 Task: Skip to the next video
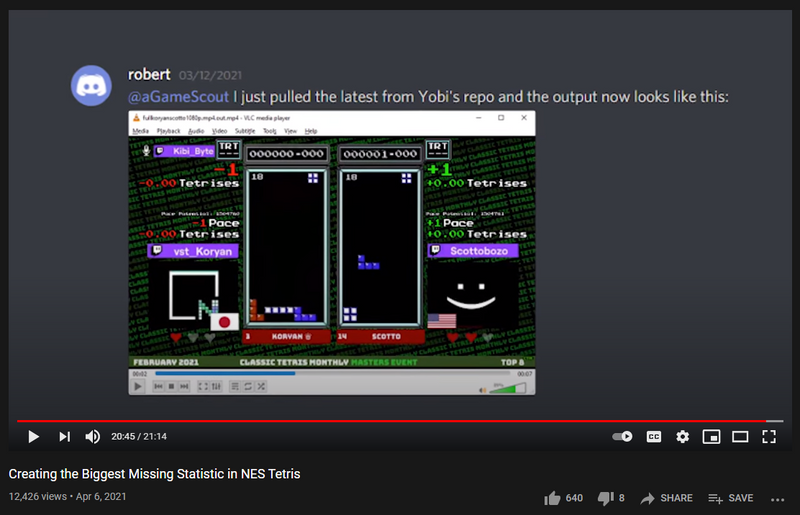tap(64, 436)
